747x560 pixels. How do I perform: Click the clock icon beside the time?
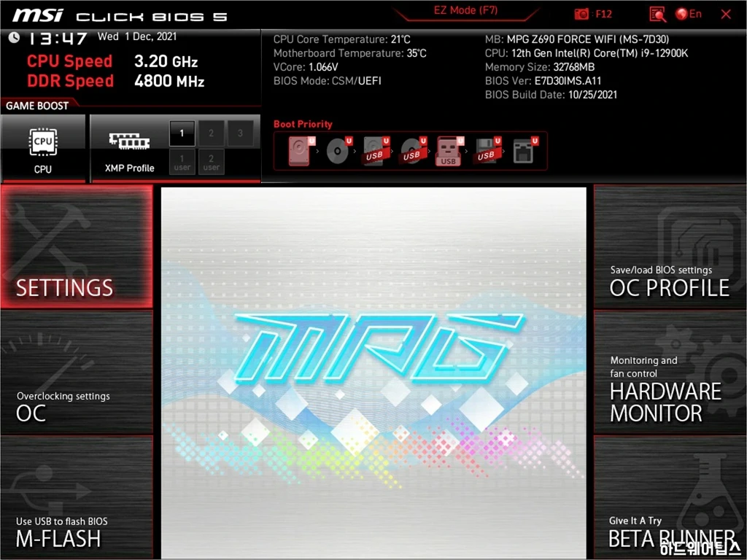(15, 38)
